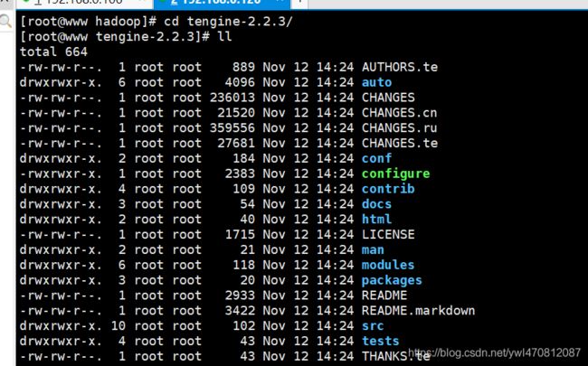Click the size 102 in the src row
Viewport: 588px width, 366px height.
[243, 326]
